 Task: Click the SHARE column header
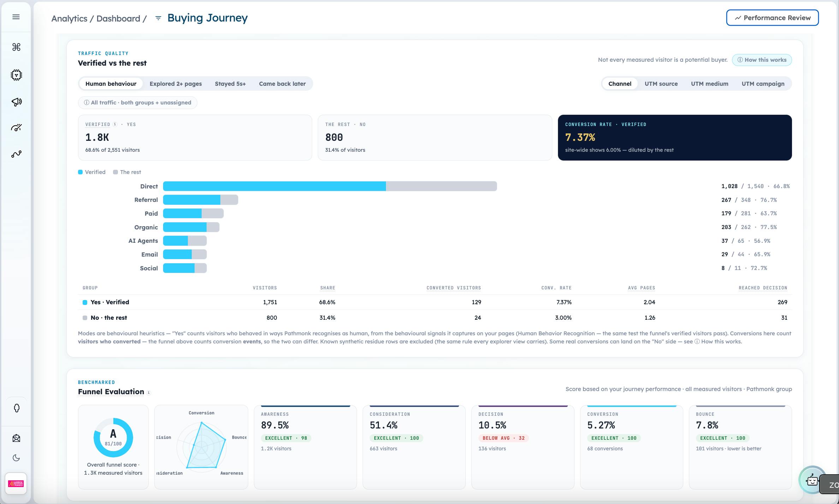(x=328, y=288)
